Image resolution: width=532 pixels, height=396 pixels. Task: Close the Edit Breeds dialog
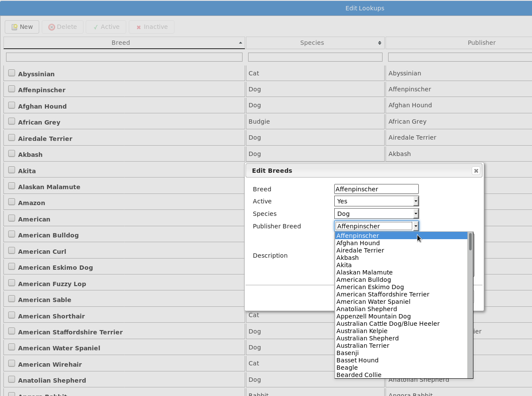[476, 171]
